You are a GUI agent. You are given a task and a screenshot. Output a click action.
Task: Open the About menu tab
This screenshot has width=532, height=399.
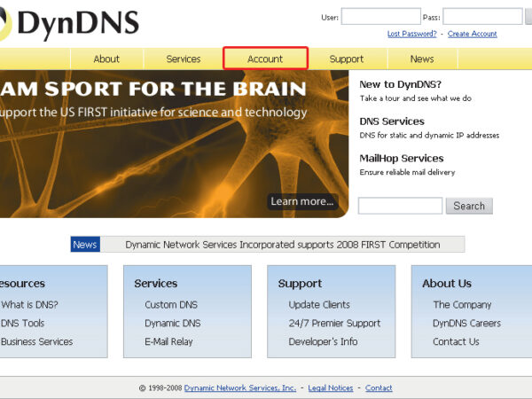[106, 59]
